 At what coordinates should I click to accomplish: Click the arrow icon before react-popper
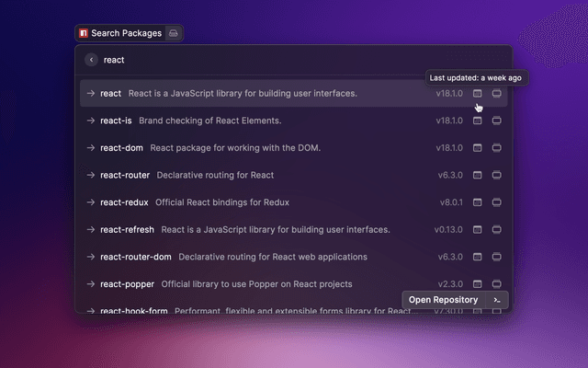91,283
